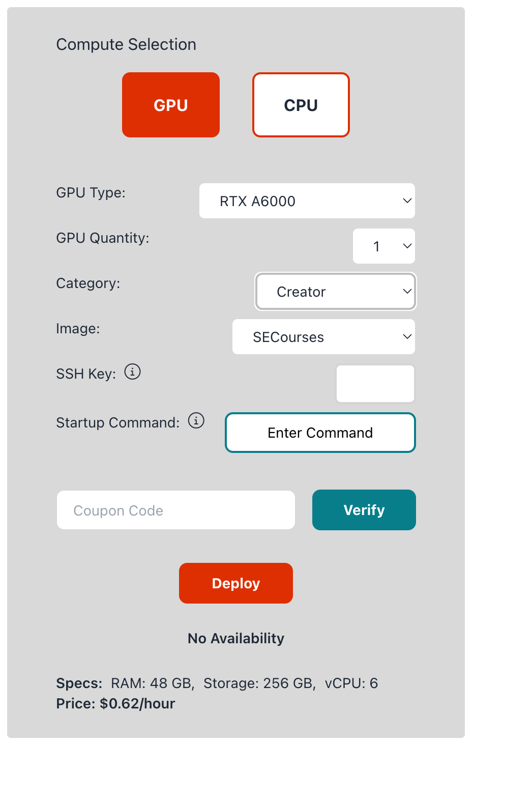Screen dimensions: 532x799
Task: Select the GPU compute option
Action: click(x=171, y=105)
